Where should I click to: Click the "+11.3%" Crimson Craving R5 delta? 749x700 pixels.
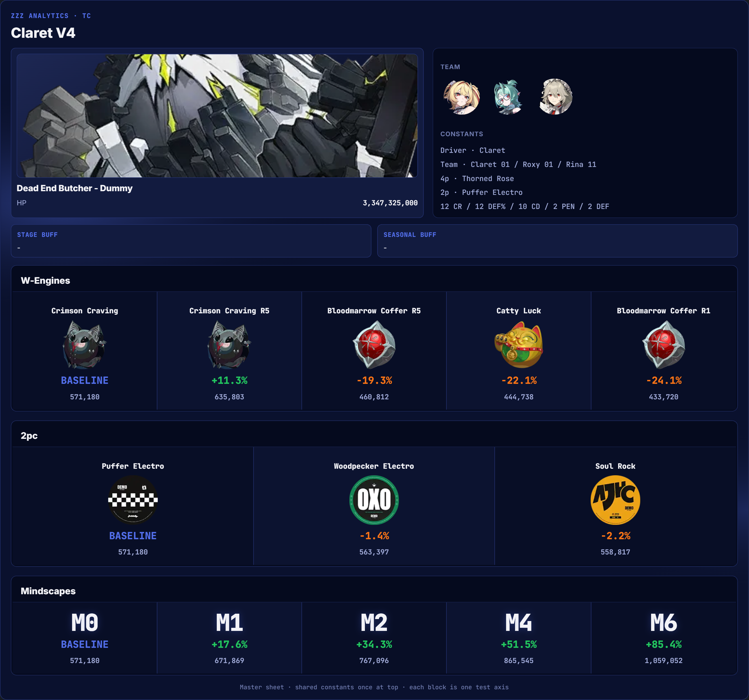[229, 380]
